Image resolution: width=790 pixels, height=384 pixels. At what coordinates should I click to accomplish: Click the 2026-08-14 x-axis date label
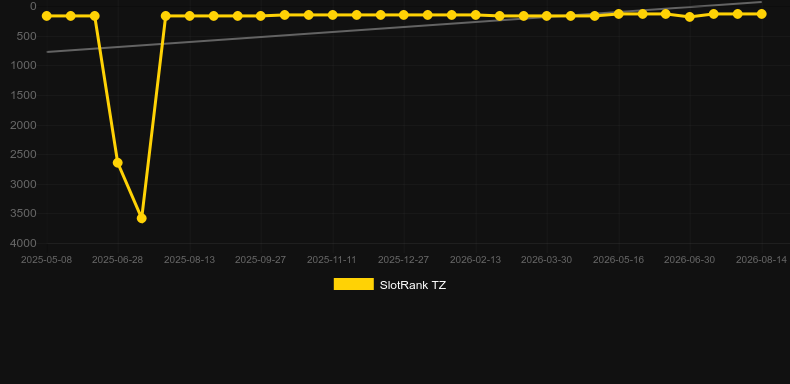pyautogui.click(x=761, y=260)
